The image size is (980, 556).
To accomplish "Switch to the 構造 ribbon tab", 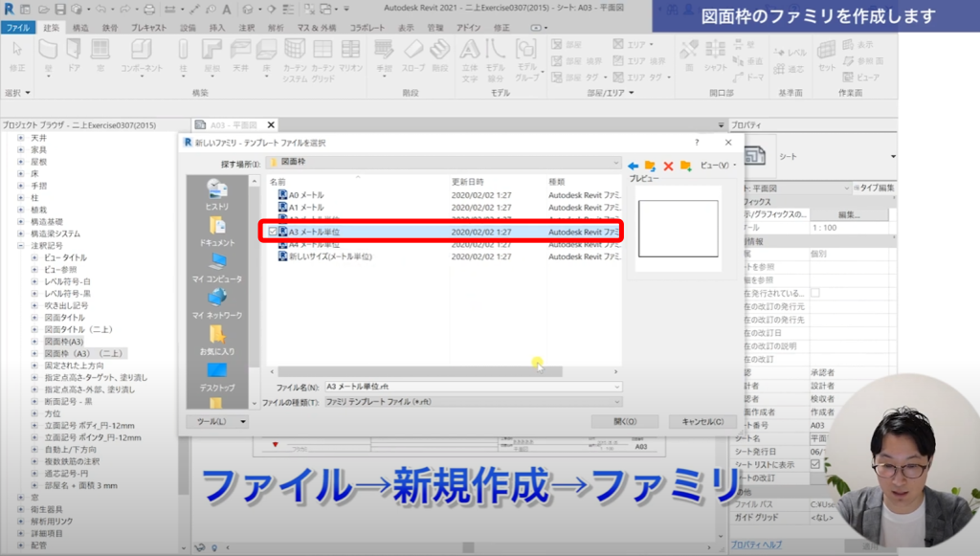I will coord(81,28).
